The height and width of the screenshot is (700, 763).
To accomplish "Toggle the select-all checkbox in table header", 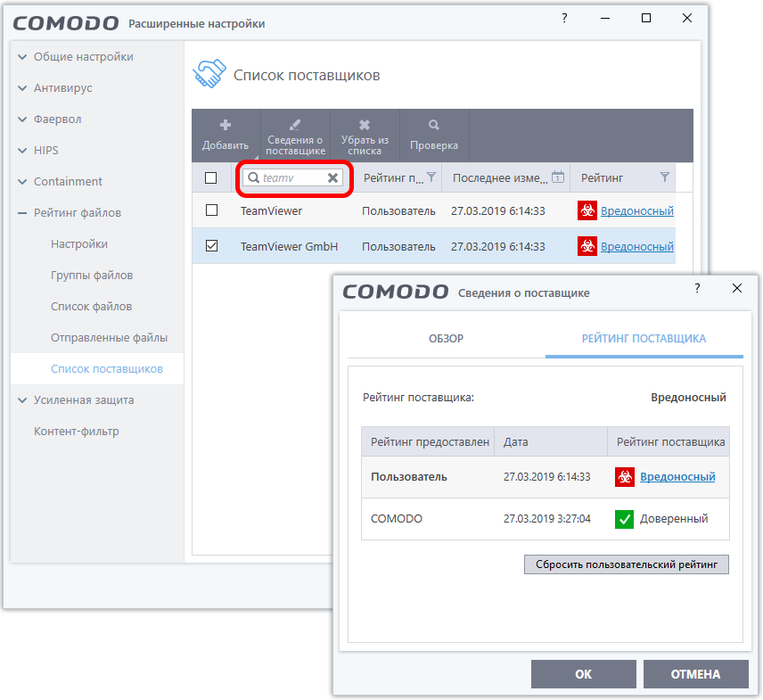I will (x=210, y=177).
